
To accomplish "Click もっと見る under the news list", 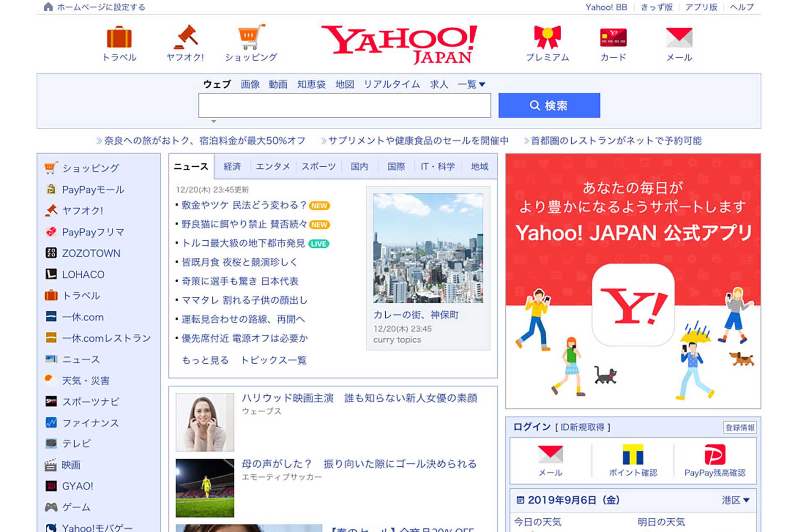I will point(205,360).
